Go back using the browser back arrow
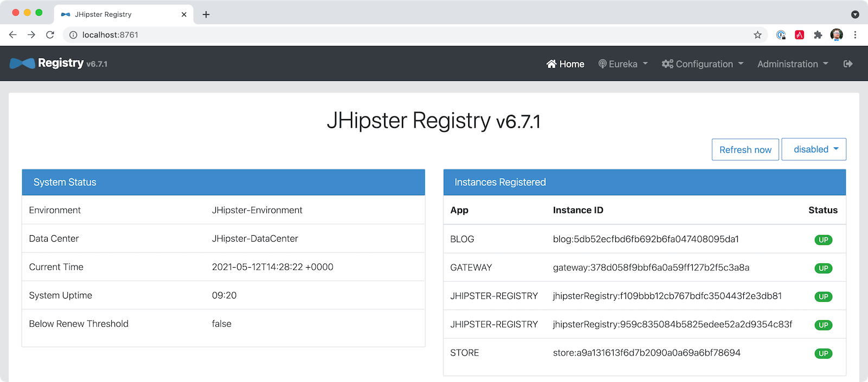 pyautogui.click(x=13, y=35)
